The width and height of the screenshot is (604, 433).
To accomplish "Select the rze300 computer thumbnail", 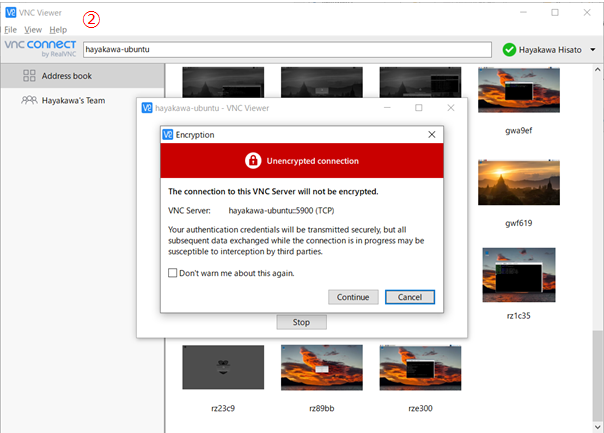I will 420,368.
